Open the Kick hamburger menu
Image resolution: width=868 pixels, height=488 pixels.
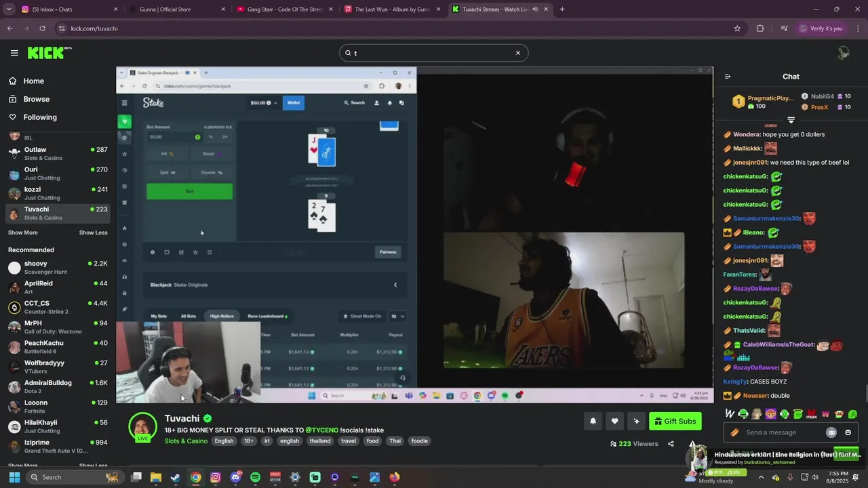[14, 53]
